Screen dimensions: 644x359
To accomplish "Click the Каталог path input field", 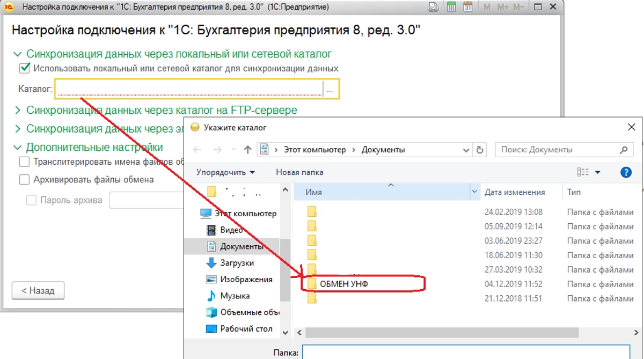I will click(x=190, y=89).
